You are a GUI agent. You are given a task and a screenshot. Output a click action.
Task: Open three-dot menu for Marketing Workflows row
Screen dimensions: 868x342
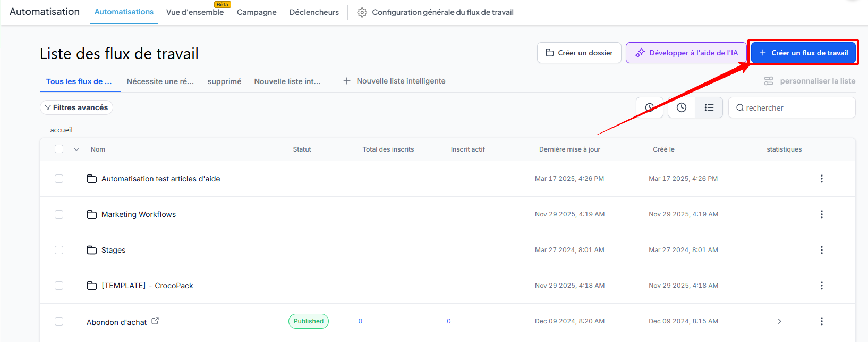pos(821,214)
